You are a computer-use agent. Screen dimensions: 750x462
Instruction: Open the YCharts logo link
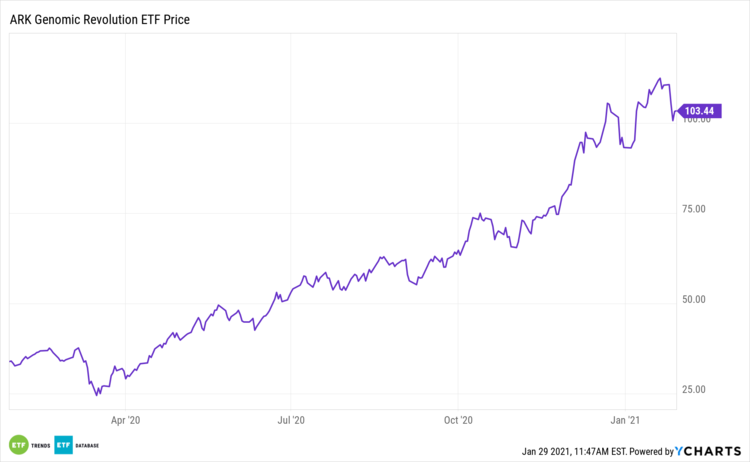click(713, 451)
